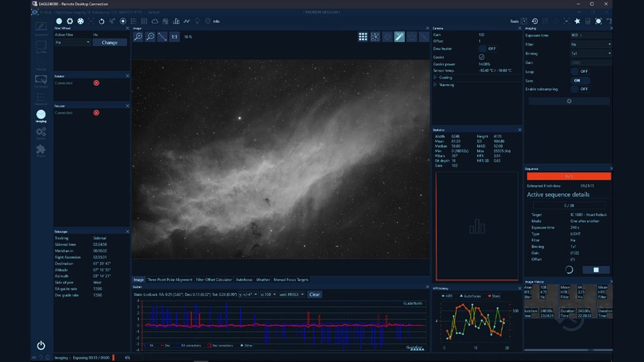Open the Filter dropdown in Imaging panel
The height and width of the screenshot is (362, 644).
point(590,45)
